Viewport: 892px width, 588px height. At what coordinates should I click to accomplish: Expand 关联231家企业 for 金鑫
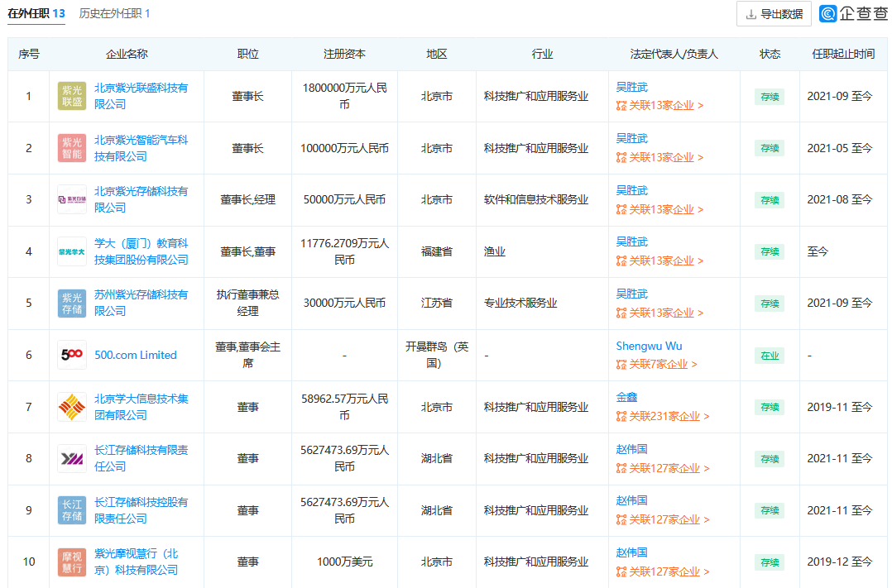663,416
